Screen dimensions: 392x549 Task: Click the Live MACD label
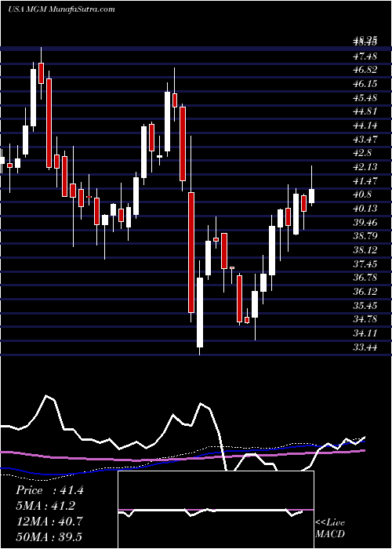pos(330,529)
